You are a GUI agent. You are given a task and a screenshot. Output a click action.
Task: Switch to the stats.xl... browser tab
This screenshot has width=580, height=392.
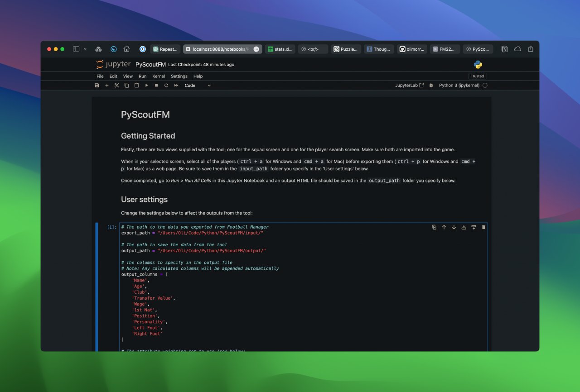[x=280, y=49]
